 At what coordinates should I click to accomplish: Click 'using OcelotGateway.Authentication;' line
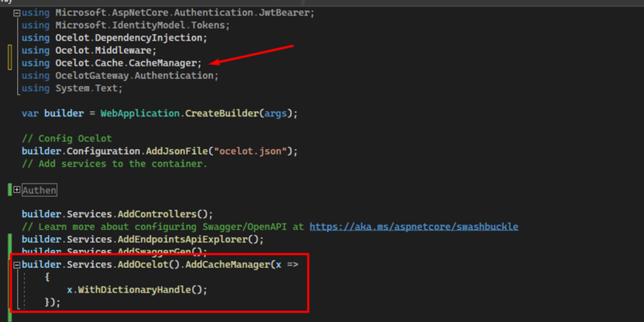click(120, 76)
